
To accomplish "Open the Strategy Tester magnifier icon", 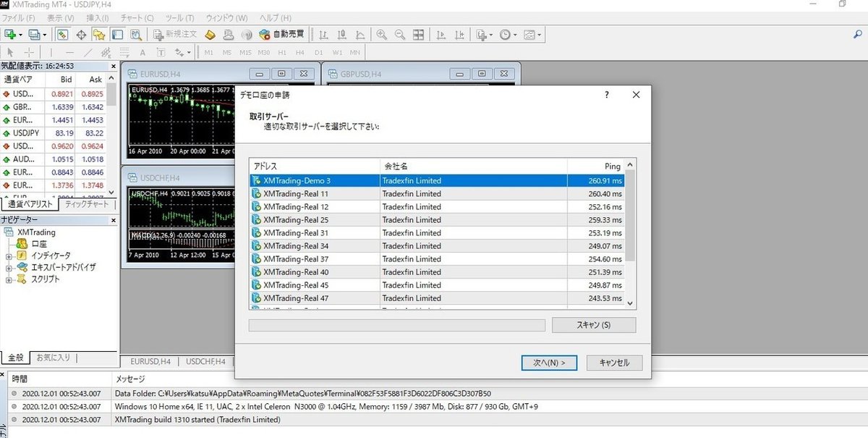I will pyautogui.click(x=136, y=34).
